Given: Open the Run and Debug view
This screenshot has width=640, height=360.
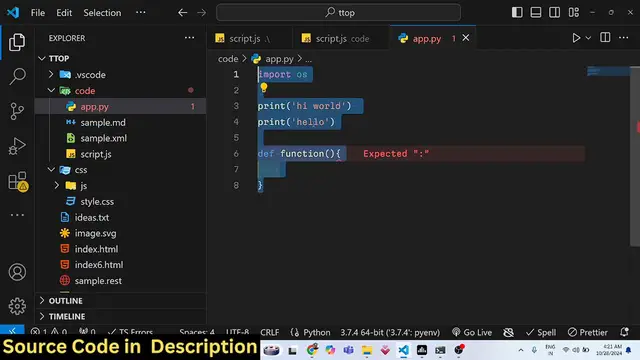Looking at the screenshot, I should coord(17,146).
